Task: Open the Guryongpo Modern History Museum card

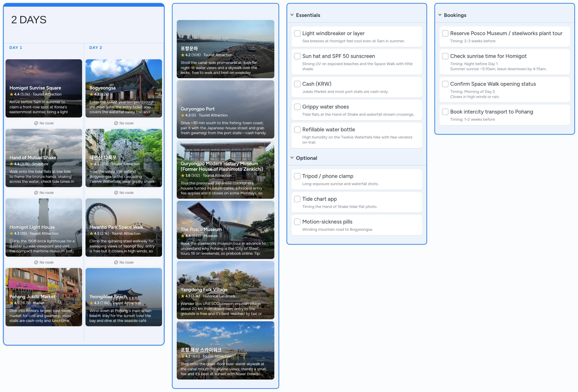Action: point(225,170)
